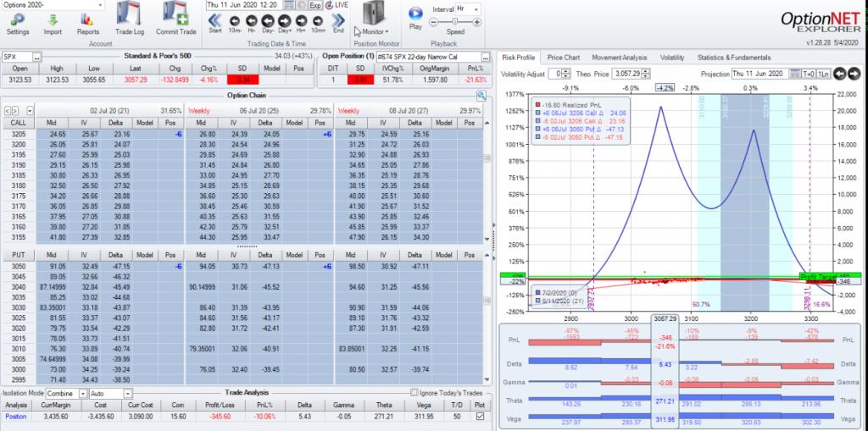The image size is (868, 431).
Task: Click the Theo. Price input field
Action: tap(628, 74)
